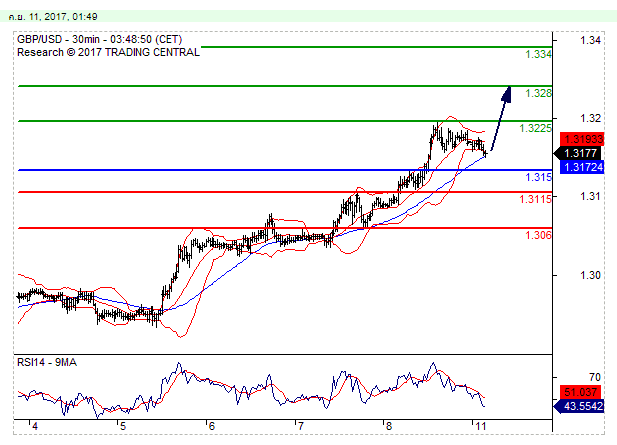Image resolution: width=617 pixels, height=445 pixels.
Task: Click the blue 43.5542 RSI value tag
Action: point(578,406)
